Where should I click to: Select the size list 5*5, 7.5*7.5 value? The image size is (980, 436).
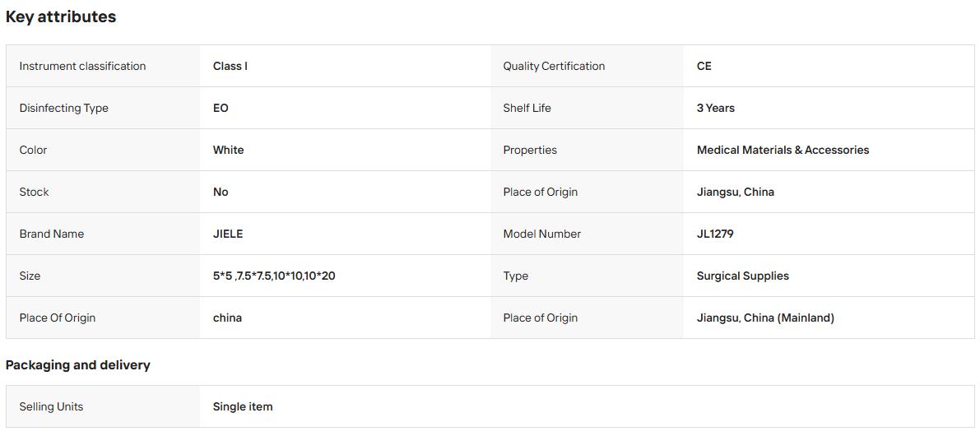click(274, 276)
